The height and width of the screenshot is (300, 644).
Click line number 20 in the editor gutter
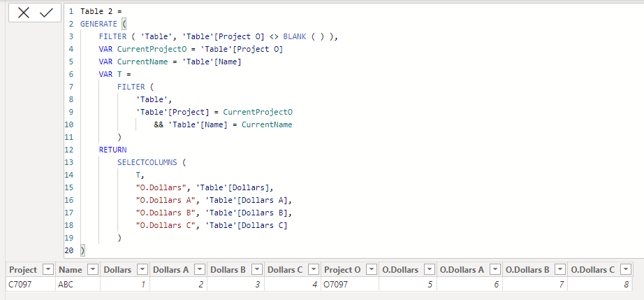click(68, 250)
